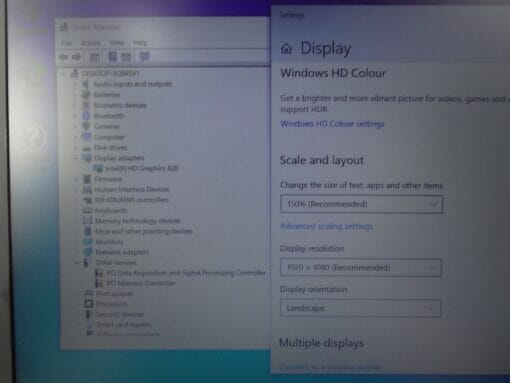The width and height of the screenshot is (510, 383).
Task: Expand the Disk drives node arrow
Action: 76,147
